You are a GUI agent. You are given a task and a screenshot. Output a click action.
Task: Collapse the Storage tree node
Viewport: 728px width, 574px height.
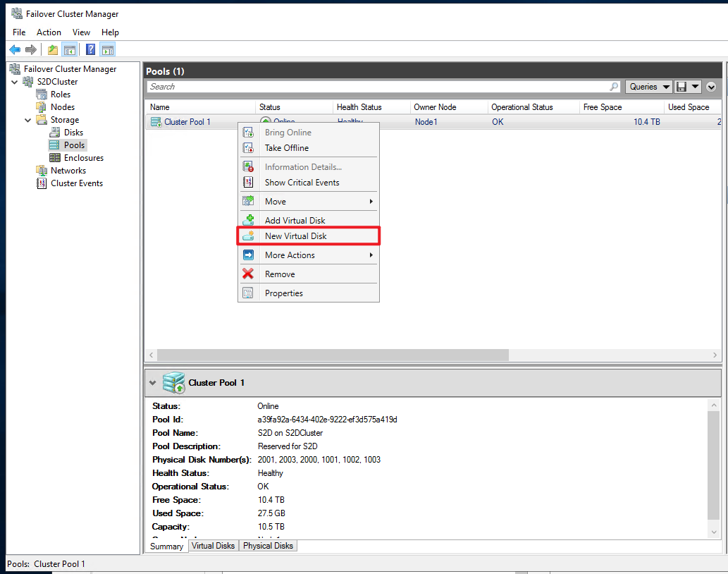point(28,120)
